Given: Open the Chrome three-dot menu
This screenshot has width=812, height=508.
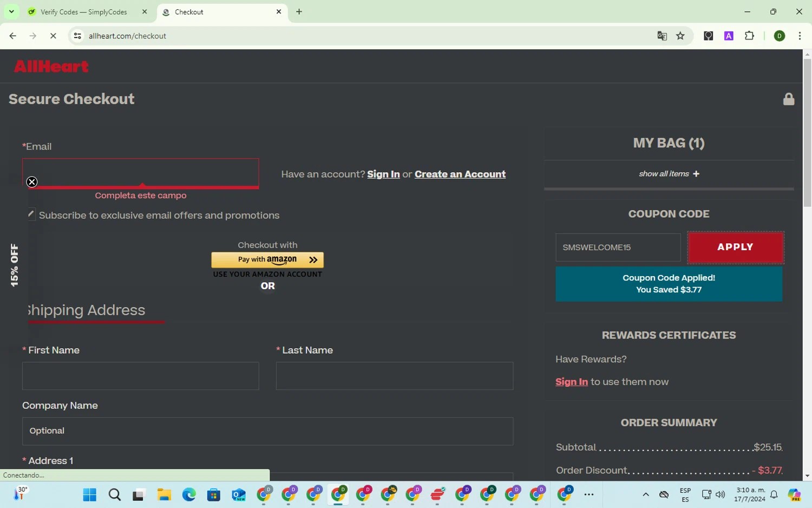Looking at the screenshot, I should click(800, 36).
